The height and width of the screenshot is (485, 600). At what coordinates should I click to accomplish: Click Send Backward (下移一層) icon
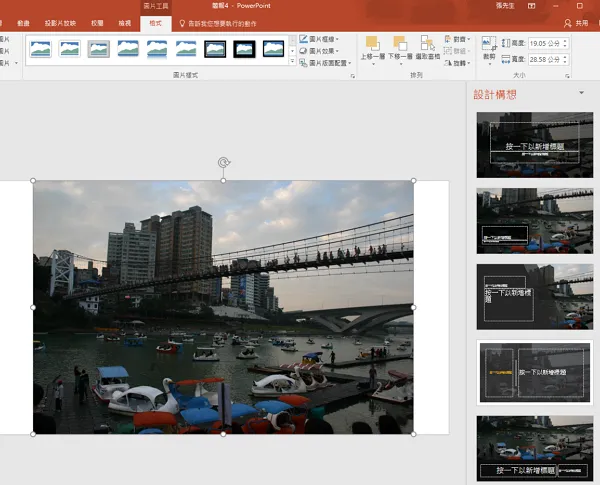400,44
